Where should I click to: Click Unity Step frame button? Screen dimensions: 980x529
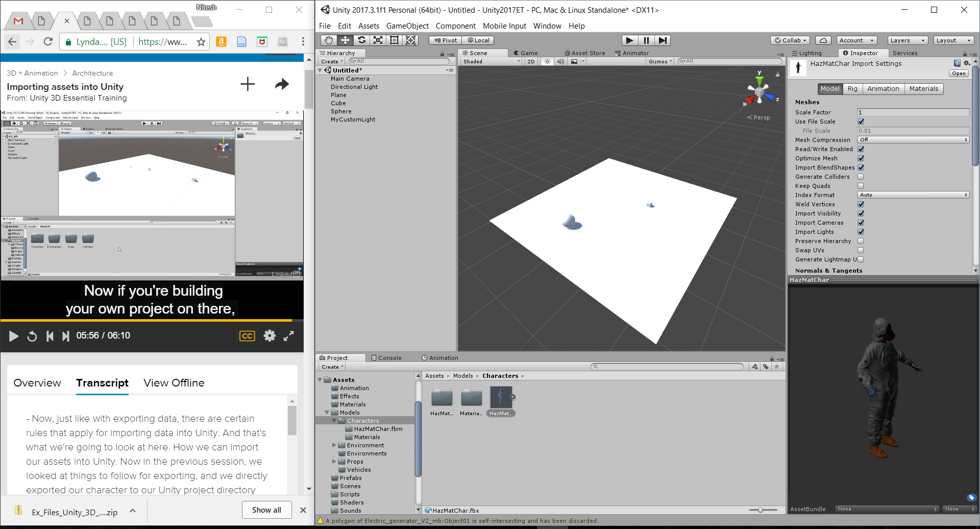click(x=663, y=40)
